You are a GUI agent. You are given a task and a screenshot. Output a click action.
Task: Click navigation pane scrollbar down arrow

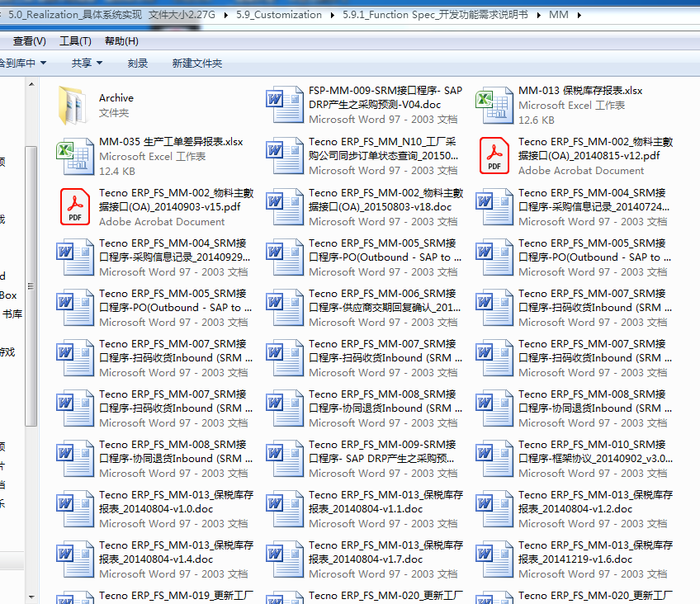31,597
